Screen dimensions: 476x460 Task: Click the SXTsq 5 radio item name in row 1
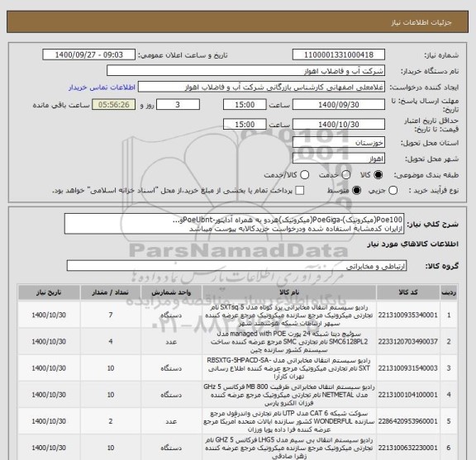289,315
